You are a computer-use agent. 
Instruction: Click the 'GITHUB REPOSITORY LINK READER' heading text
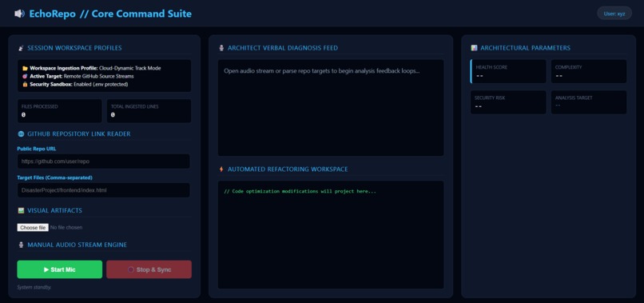click(x=79, y=134)
